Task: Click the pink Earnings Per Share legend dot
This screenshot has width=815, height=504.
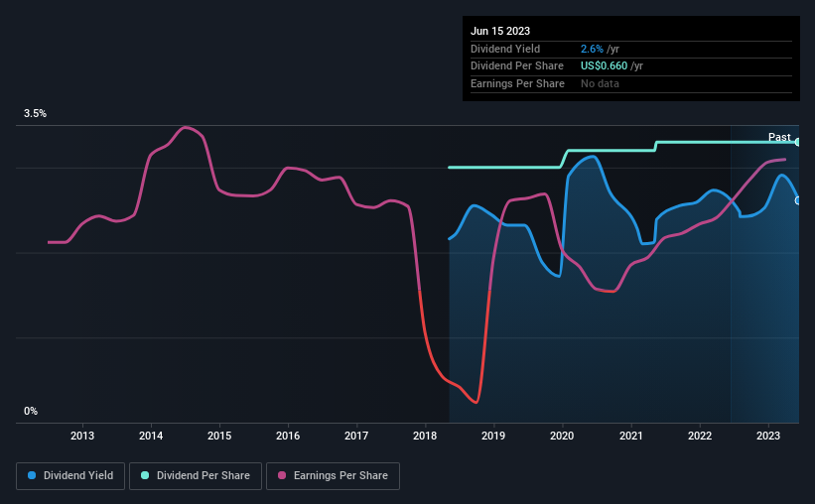Action: (x=282, y=475)
